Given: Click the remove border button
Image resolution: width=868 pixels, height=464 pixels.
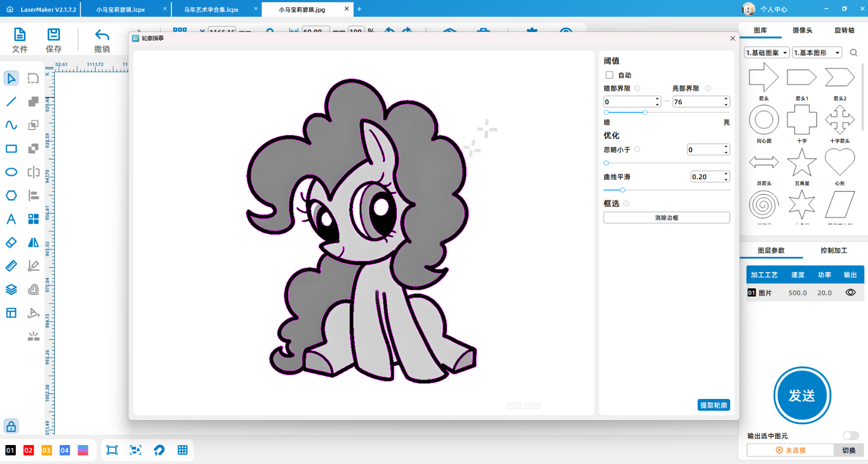Looking at the screenshot, I should pyautogui.click(x=666, y=218).
